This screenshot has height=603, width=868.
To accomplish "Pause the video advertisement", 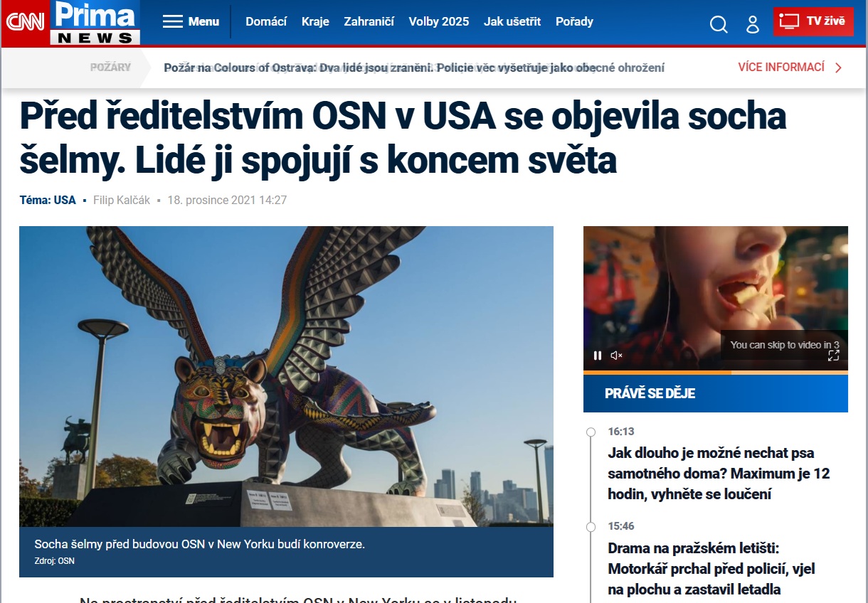I will [x=598, y=356].
